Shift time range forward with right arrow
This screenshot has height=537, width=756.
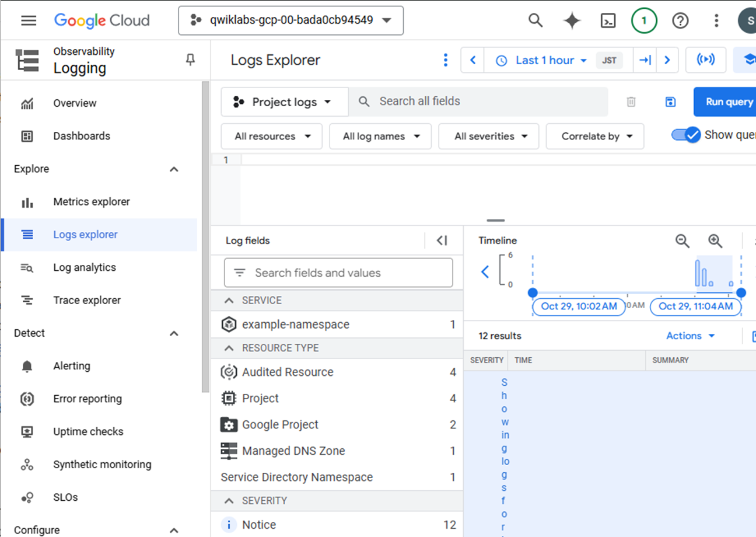pyautogui.click(x=667, y=60)
